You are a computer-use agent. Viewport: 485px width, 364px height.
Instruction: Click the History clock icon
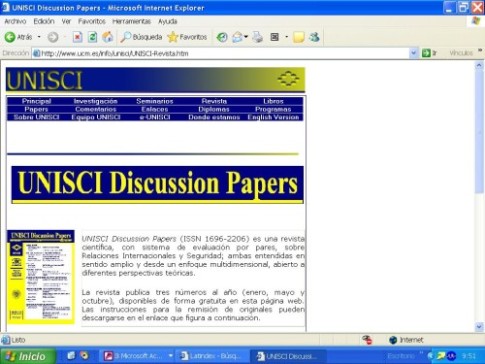(222, 37)
